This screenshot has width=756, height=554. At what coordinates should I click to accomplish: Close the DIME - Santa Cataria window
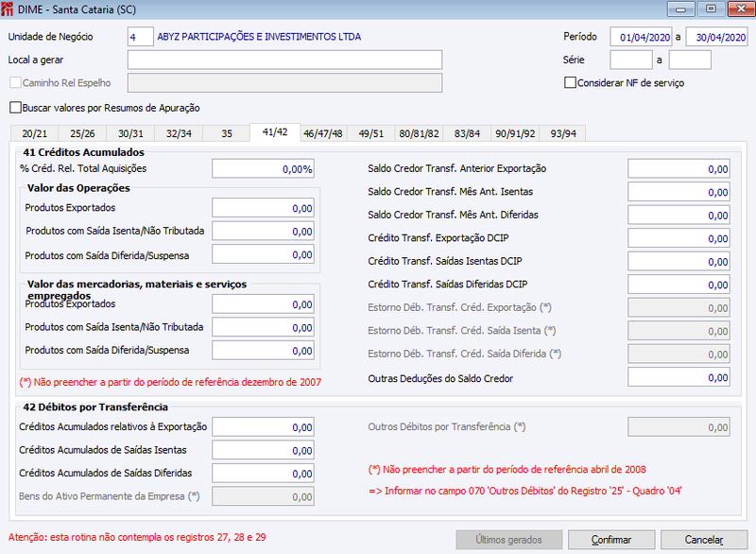(x=741, y=9)
